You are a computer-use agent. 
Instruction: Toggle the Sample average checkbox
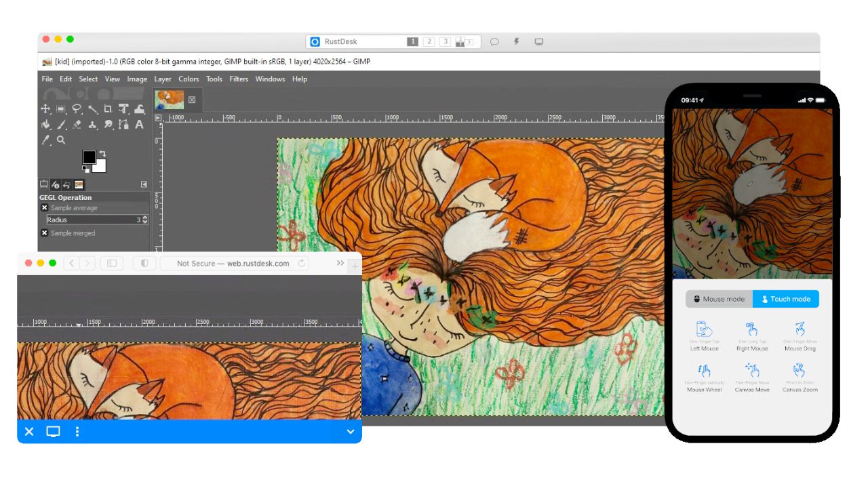coord(45,208)
